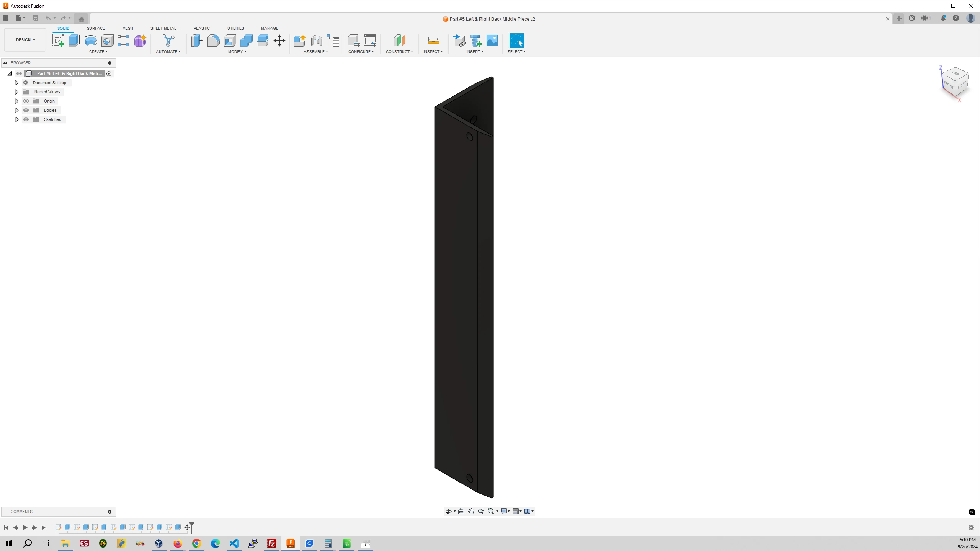The height and width of the screenshot is (551, 980).
Task: Expand the Bodies tree item
Action: tap(16, 110)
